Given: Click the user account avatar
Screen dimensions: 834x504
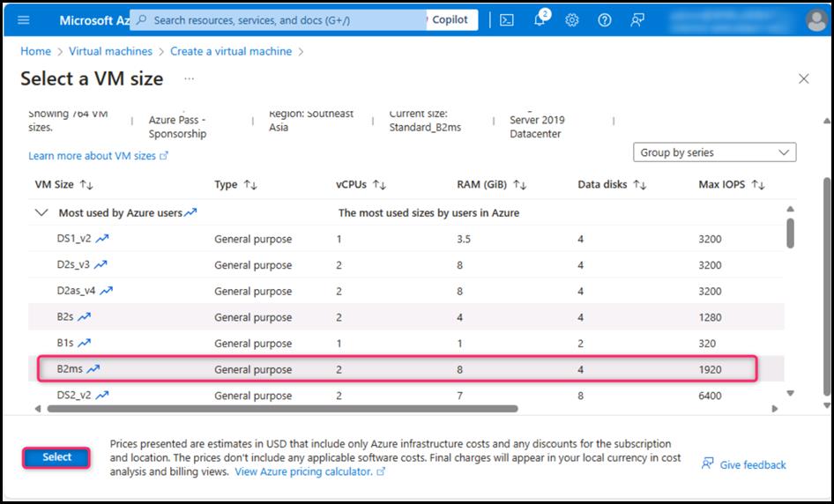Looking at the screenshot, I should 815,20.
